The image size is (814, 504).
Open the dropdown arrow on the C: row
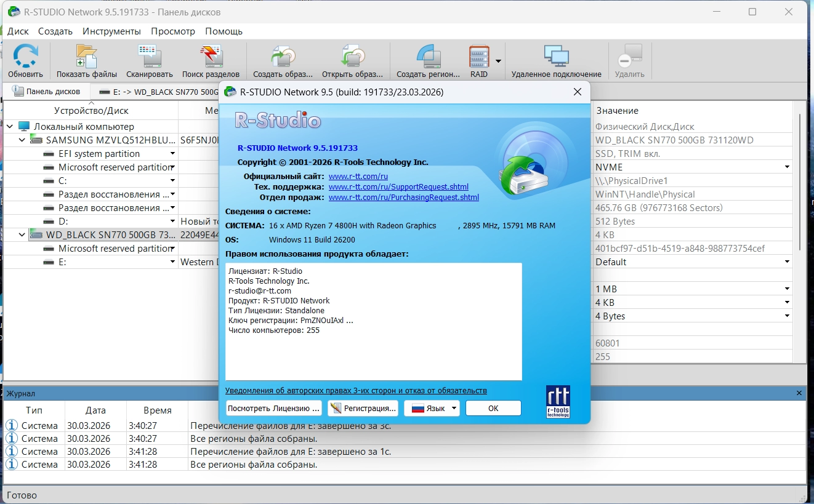(173, 180)
